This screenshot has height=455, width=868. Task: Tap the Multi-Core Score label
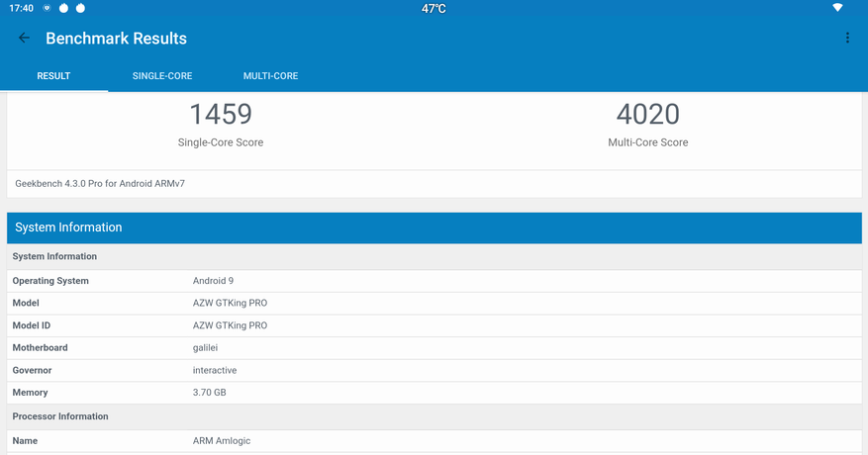pyautogui.click(x=647, y=142)
